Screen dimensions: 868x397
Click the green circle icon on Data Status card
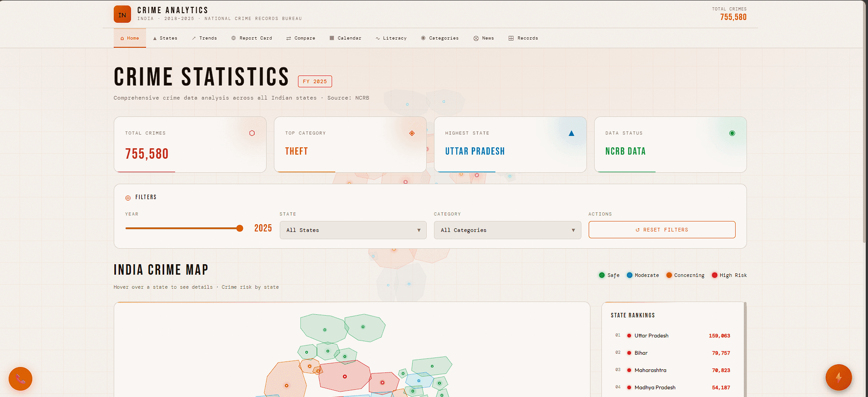[732, 133]
